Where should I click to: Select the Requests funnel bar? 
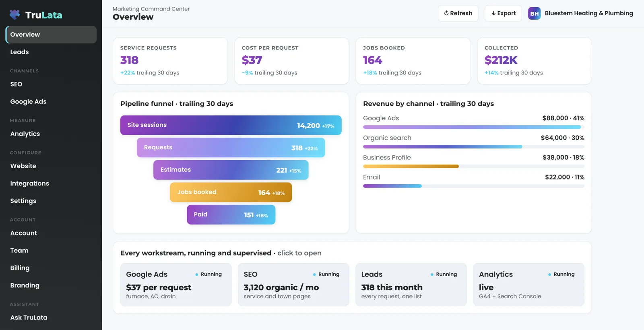click(x=231, y=148)
